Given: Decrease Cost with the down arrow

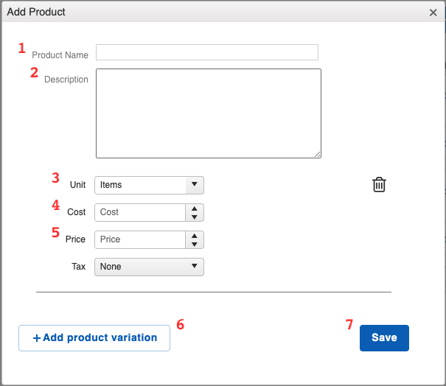Looking at the screenshot, I should [x=195, y=217].
